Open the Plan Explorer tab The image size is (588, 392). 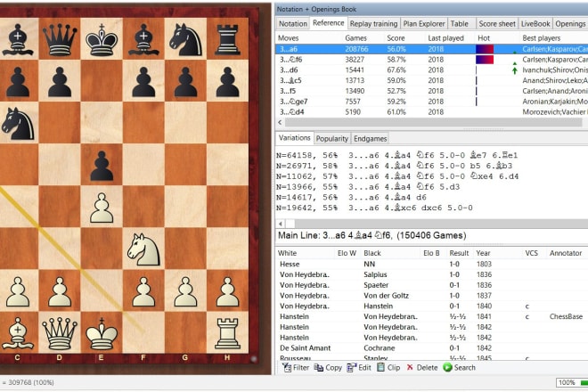pos(424,24)
